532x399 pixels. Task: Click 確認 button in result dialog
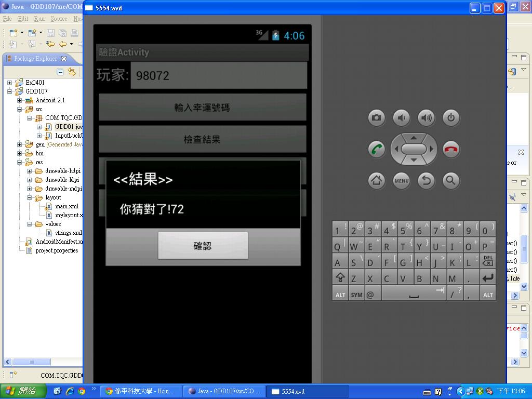203,246
